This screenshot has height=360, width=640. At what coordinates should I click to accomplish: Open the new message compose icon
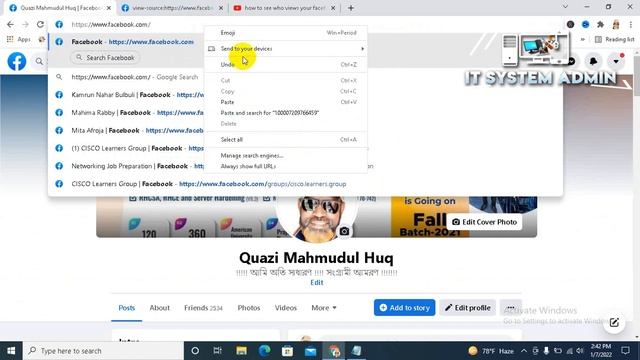(614, 322)
